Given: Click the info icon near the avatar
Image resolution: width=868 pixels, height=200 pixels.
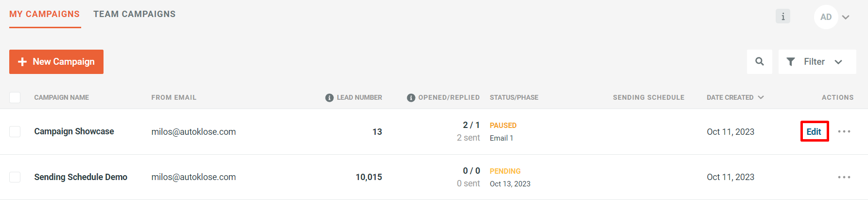Looking at the screenshot, I should 782,17.
